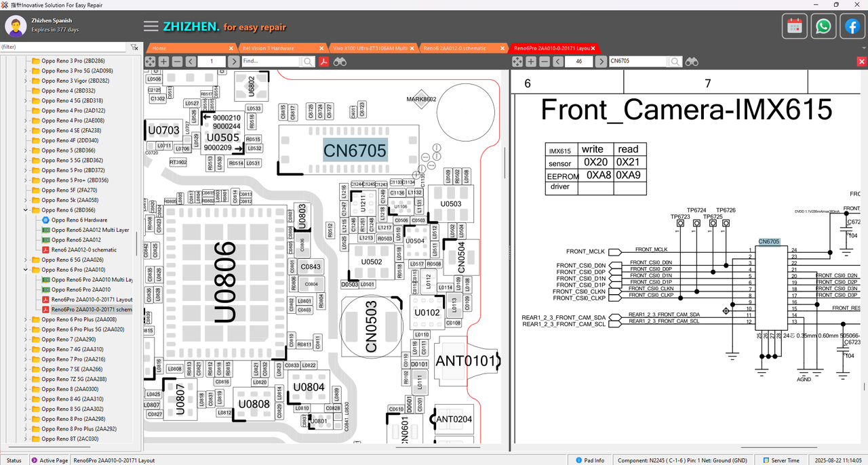Click the tree filter input field
Image resolution: width=868 pixels, height=465 pixels.
[x=63, y=47]
